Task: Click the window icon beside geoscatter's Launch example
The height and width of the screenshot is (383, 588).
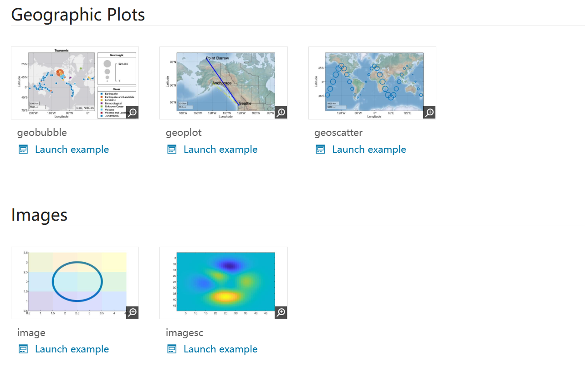Action: pyautogui.click(x=321, y=150)
